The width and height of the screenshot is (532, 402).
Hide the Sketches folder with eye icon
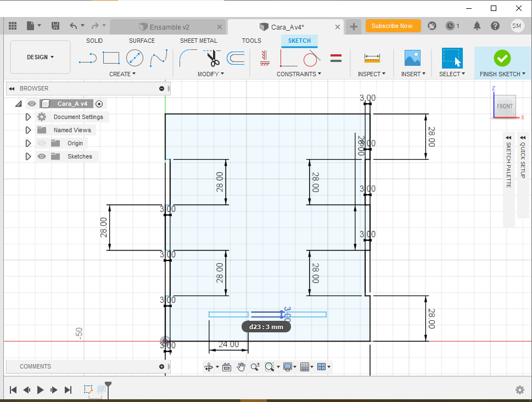[41, 156]
